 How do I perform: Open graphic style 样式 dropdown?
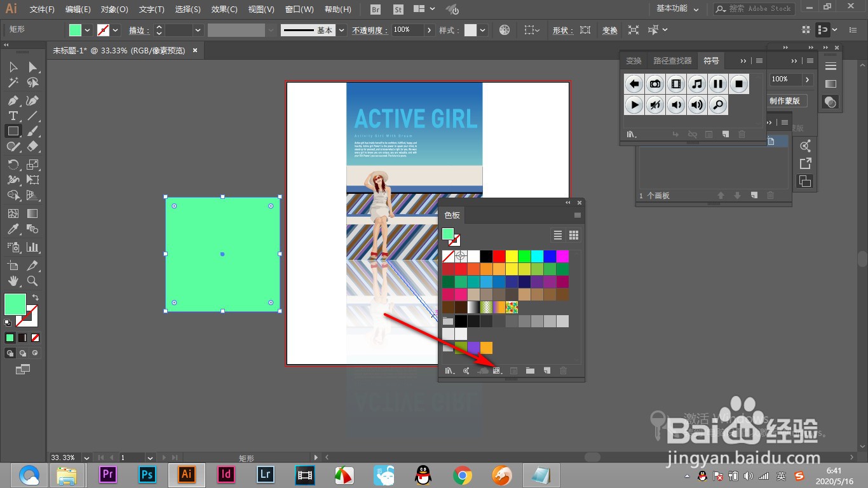click(x=483, y=30)
